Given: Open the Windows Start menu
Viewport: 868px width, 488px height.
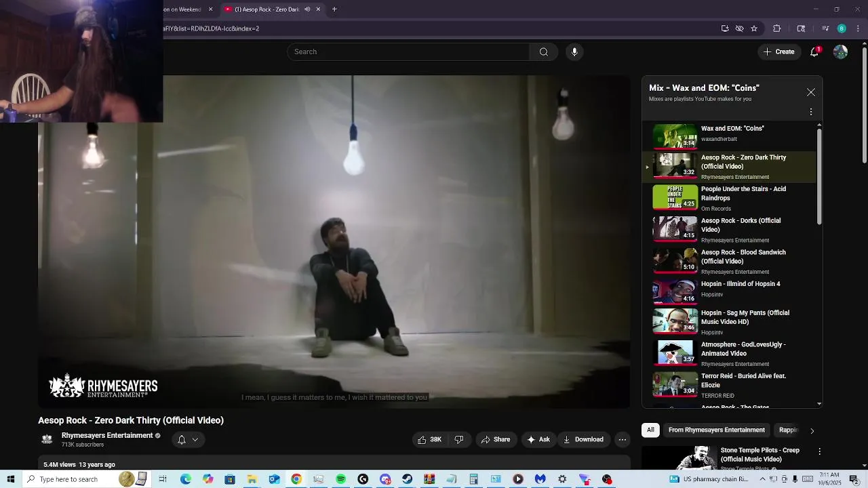Looking at the screenshot, I should 11,479.
